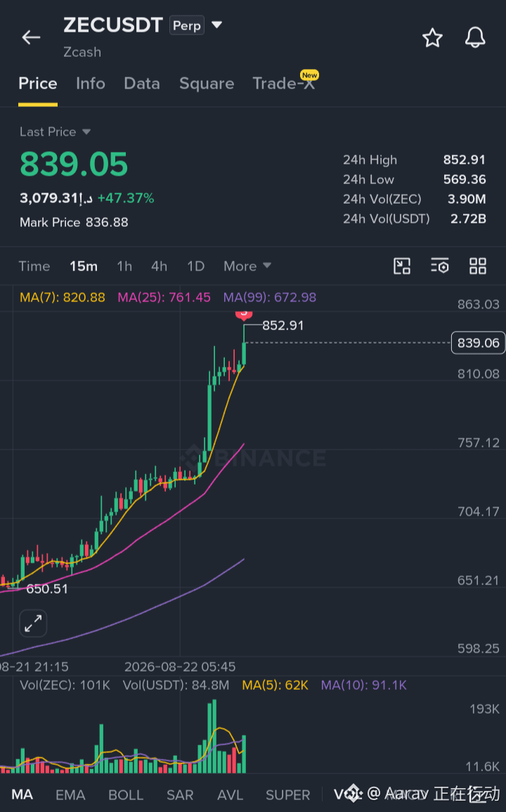
Task: Tap the 24h Low value 569.36
Action: (x=464, y=179)
